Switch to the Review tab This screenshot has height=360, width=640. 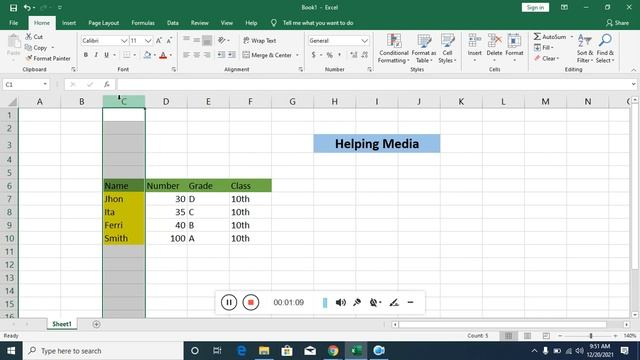200,23
